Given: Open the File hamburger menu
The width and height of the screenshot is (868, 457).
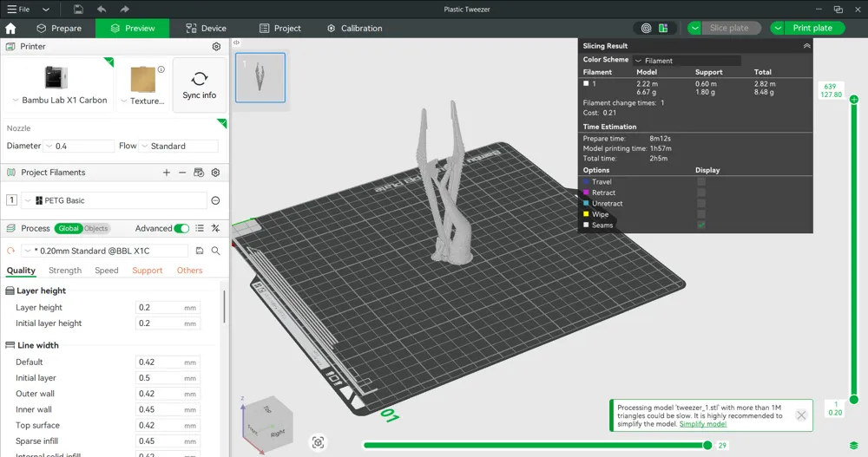Looking at the screenshot, I should click(18, 9).
